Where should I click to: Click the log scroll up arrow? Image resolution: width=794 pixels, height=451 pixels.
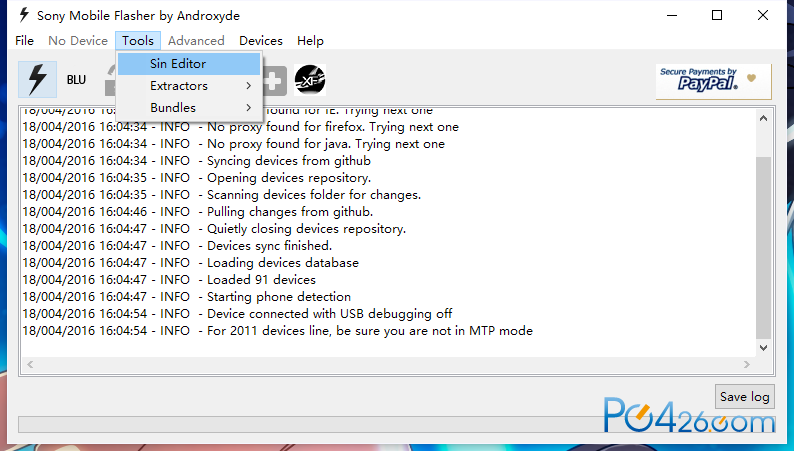763,118
